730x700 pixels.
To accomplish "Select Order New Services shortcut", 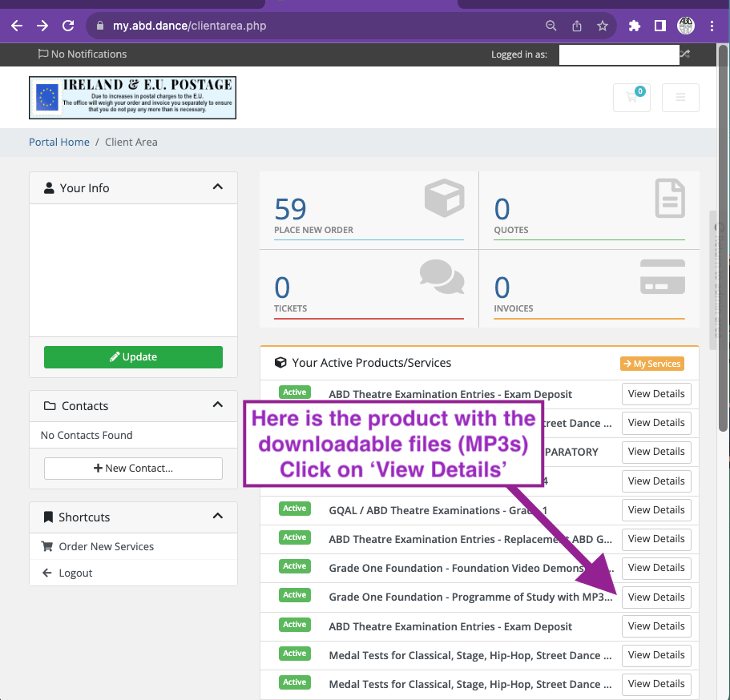I will (106, 546).
